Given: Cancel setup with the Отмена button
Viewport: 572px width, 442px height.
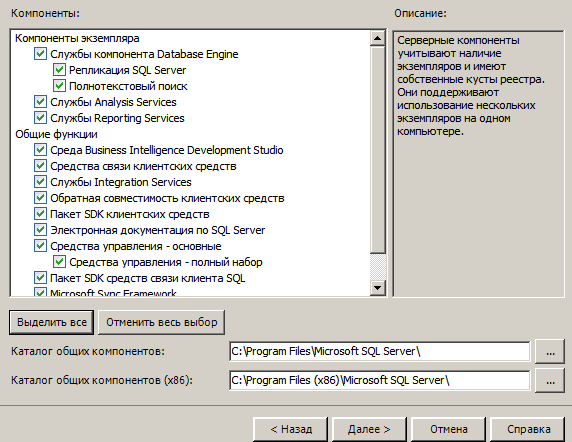Looking at the screenshot, I should point(448,429).
